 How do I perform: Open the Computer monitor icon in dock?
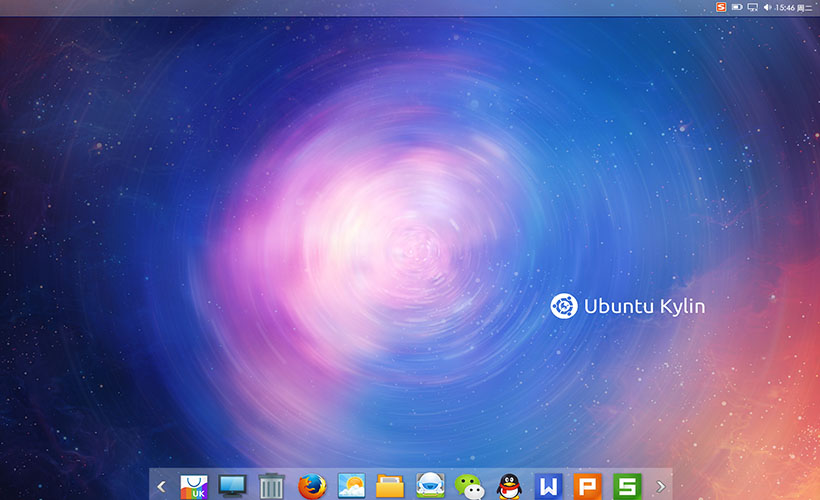[x=232, y=487]
